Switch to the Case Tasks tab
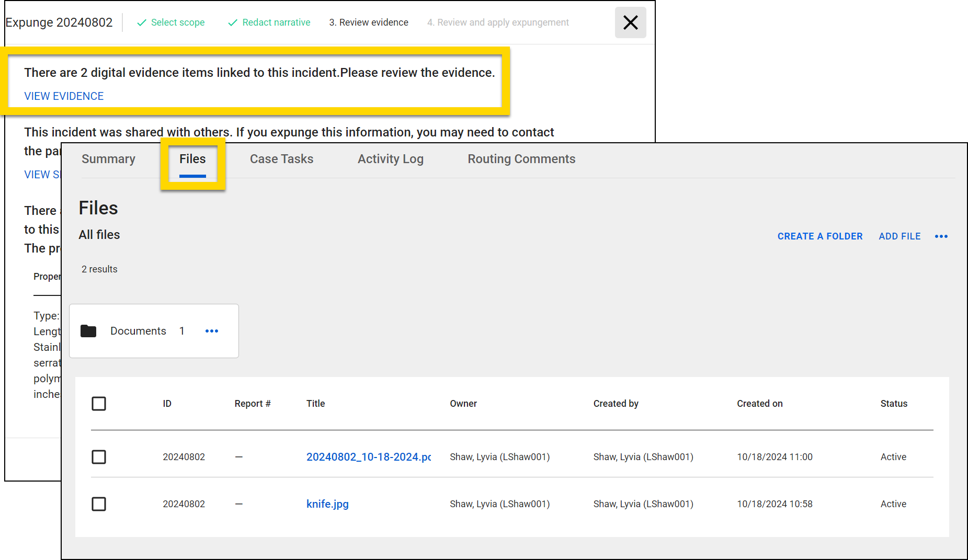This screenshot has height=560, width=968. (281, 159)
